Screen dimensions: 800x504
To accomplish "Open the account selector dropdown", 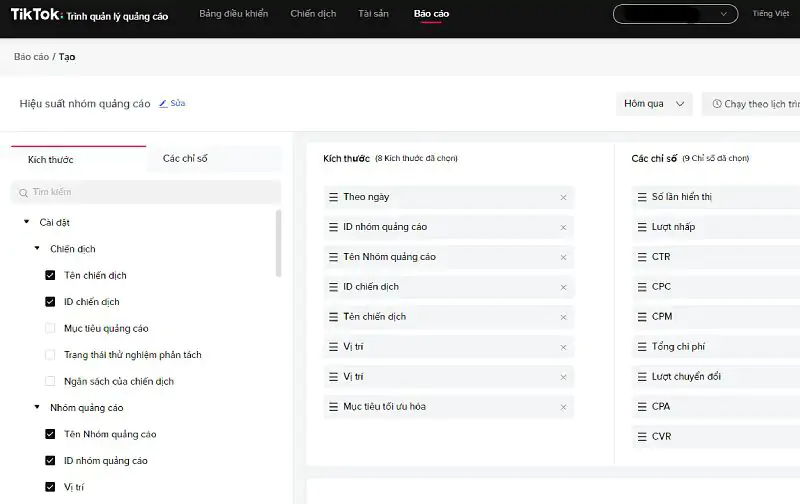I will click(675, 14).
